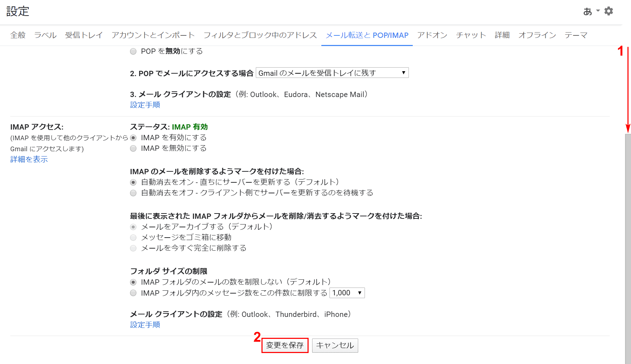
Task: Open the 1,000 message limit dropdown
Action: coord(347,293)
